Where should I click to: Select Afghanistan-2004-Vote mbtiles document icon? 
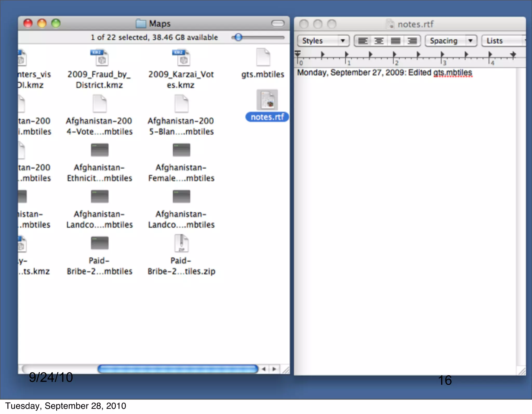99,104
